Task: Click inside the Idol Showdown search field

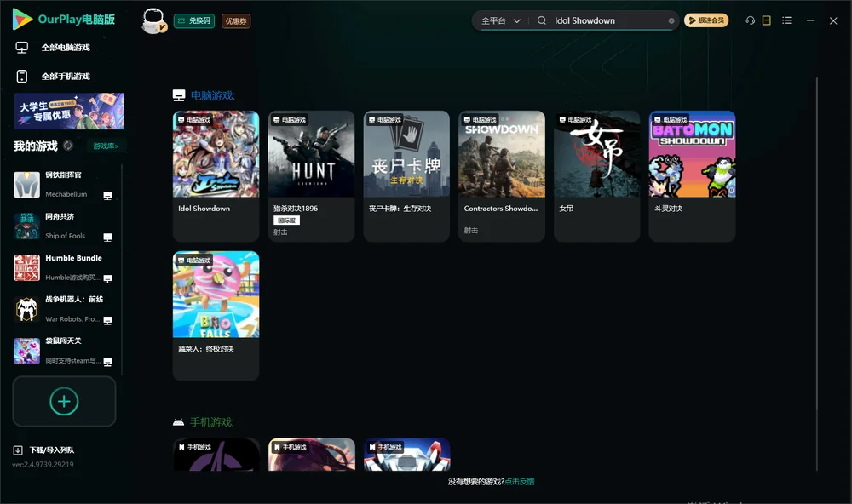Action: (x=608, y=20)
